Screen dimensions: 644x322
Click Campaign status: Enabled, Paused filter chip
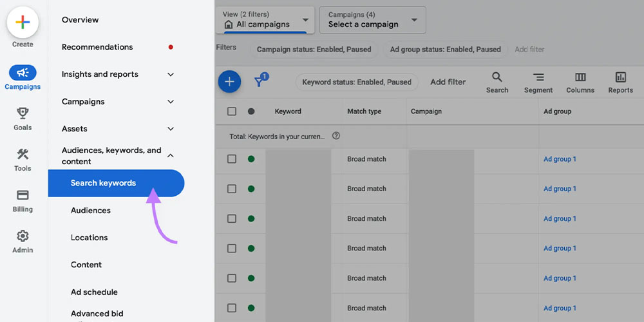pos(314,50)
